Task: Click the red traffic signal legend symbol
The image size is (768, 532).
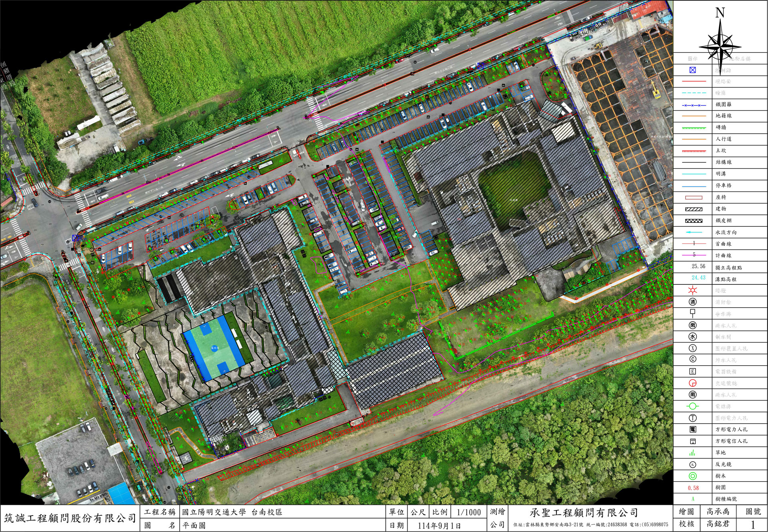Action: pyautogui.click(x=693, y=383)
